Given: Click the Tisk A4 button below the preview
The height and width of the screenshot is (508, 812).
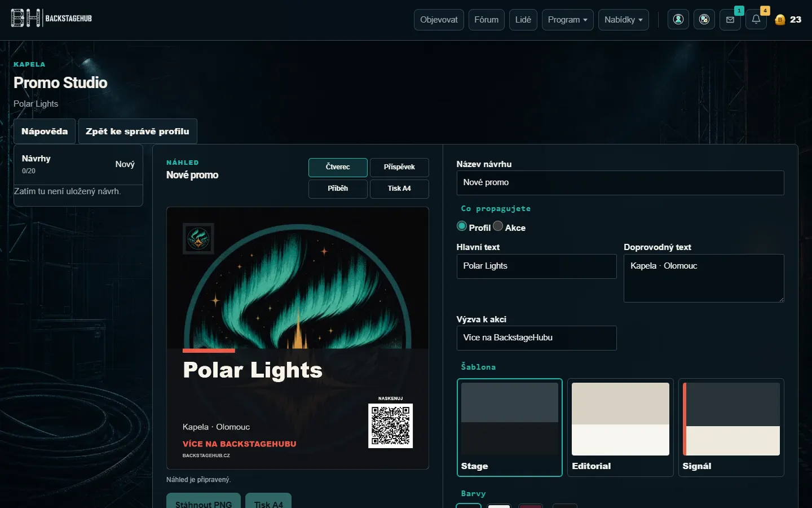Looking at the screenshot, I should 268,501.
